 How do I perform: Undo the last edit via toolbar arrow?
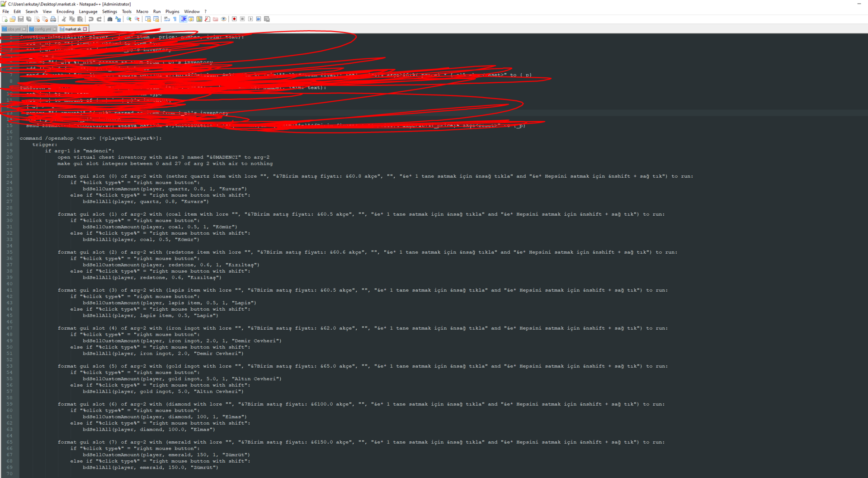(91, 19)
